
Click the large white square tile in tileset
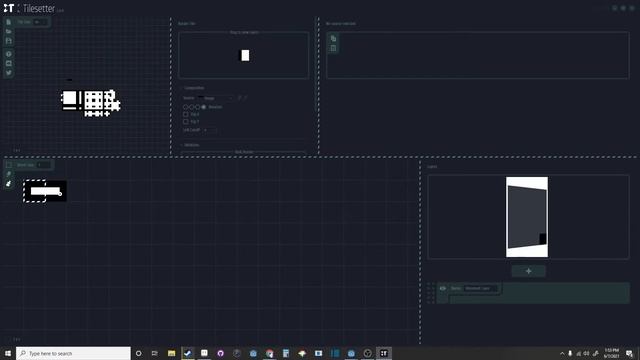69,98
